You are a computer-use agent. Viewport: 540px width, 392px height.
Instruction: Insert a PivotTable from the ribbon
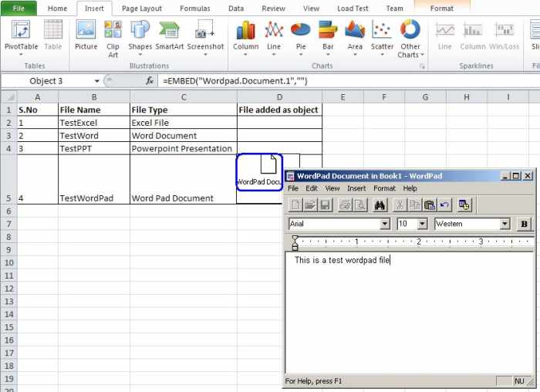click(21, 35)
